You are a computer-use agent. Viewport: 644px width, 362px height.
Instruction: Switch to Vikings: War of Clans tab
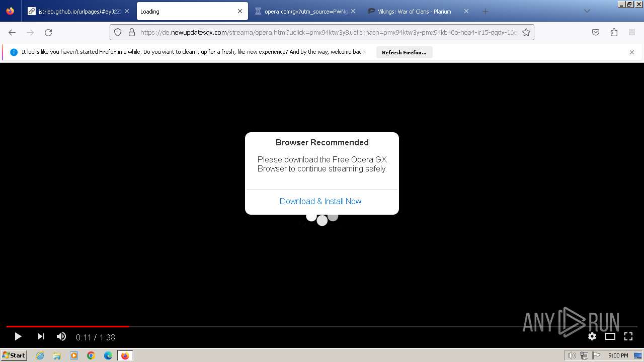(x=418, y=11)
